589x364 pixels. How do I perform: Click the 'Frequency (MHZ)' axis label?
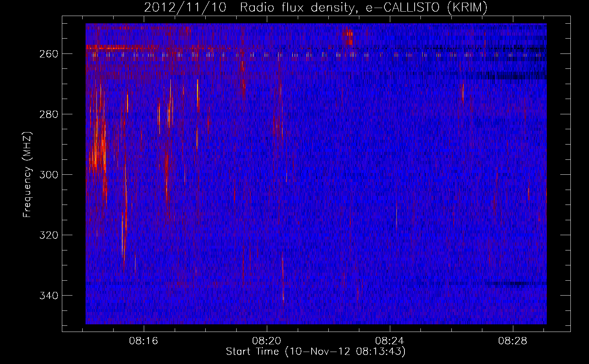(x=27, y=174)
